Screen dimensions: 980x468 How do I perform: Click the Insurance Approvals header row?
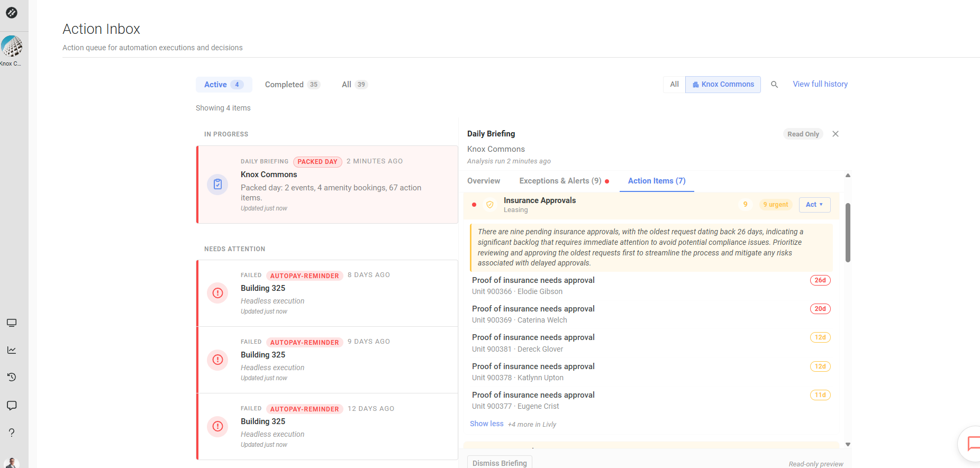pos(651,205)
